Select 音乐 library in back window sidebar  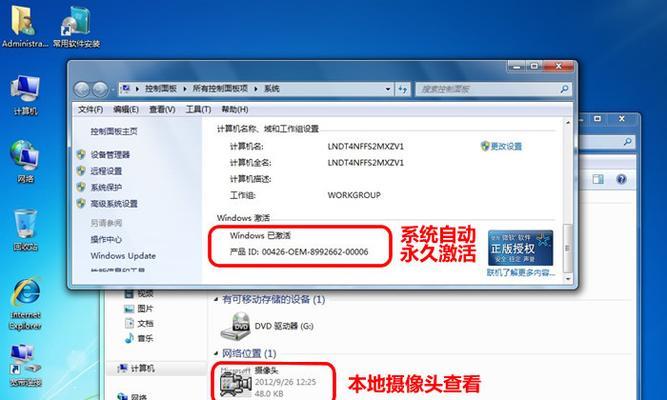(139, 338)
